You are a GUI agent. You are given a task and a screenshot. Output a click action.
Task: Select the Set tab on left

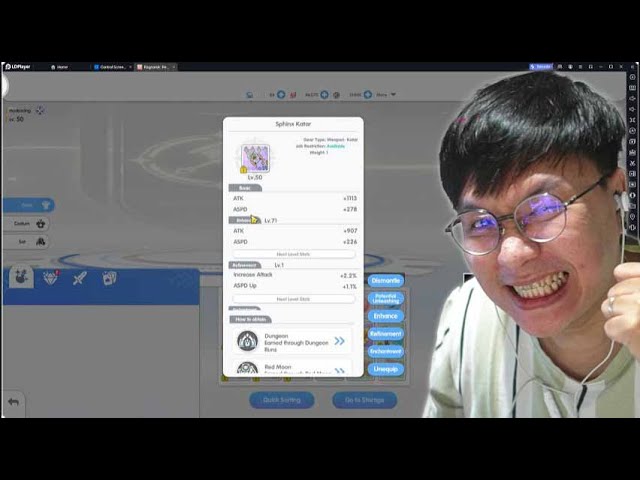tap(26, 242)
